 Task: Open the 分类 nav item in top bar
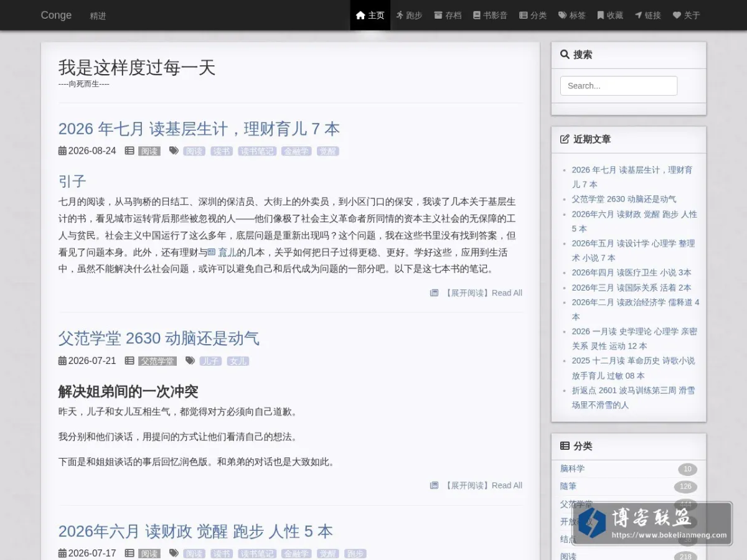(533, 15)
